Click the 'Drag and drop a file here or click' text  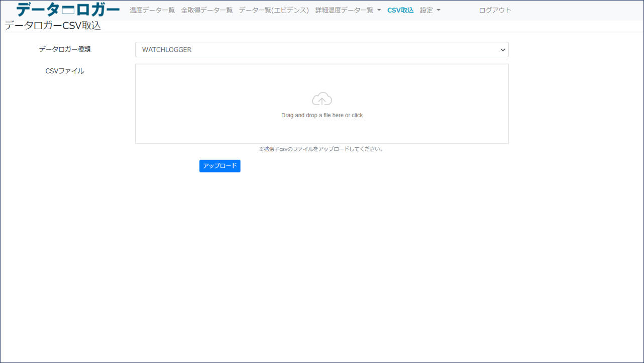pyautogui.click(x=321, y=115)
